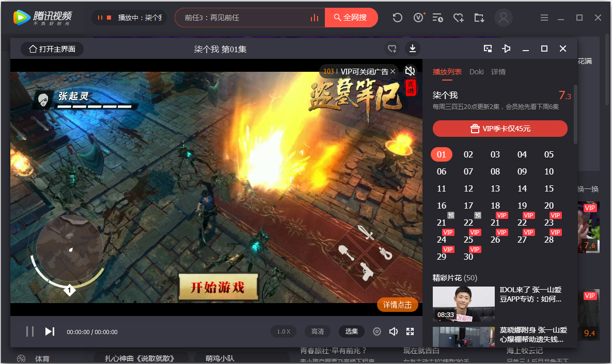Open the 莫晓娜附身 clip thumbnail
The height and width of the screenshot is (364, 612).
(464, 336)
